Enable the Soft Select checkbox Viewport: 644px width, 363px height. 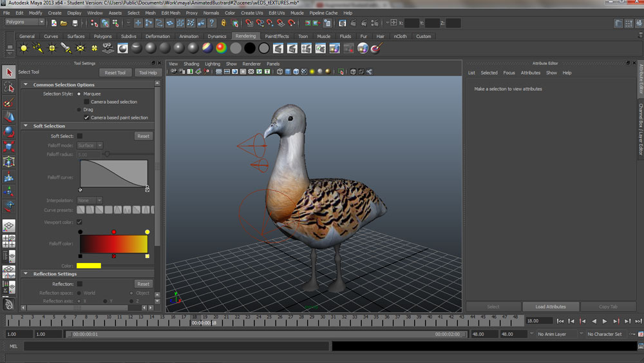pyautogui.click(x=80, y=136)
